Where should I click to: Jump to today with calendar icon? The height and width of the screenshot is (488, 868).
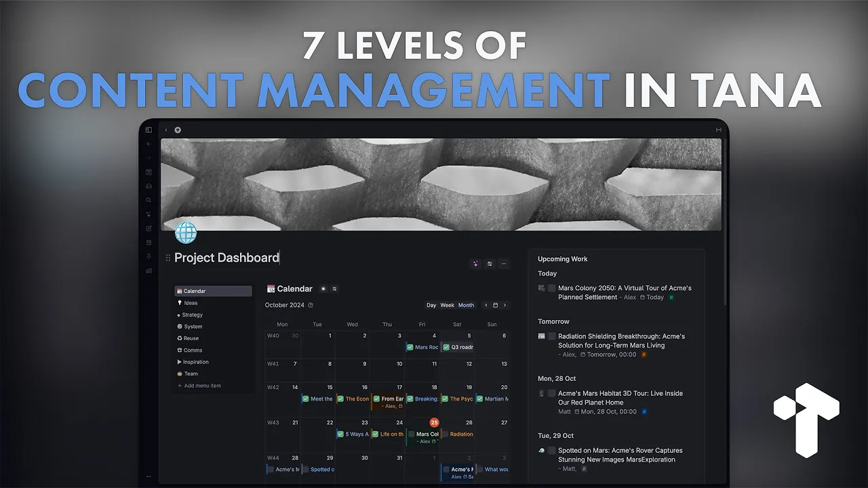tap(495, 305)
